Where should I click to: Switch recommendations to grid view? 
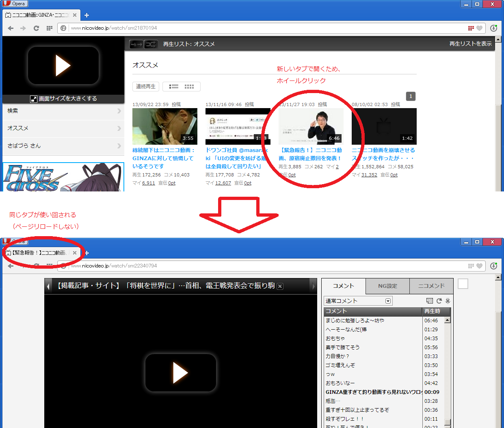coord(189,87)
